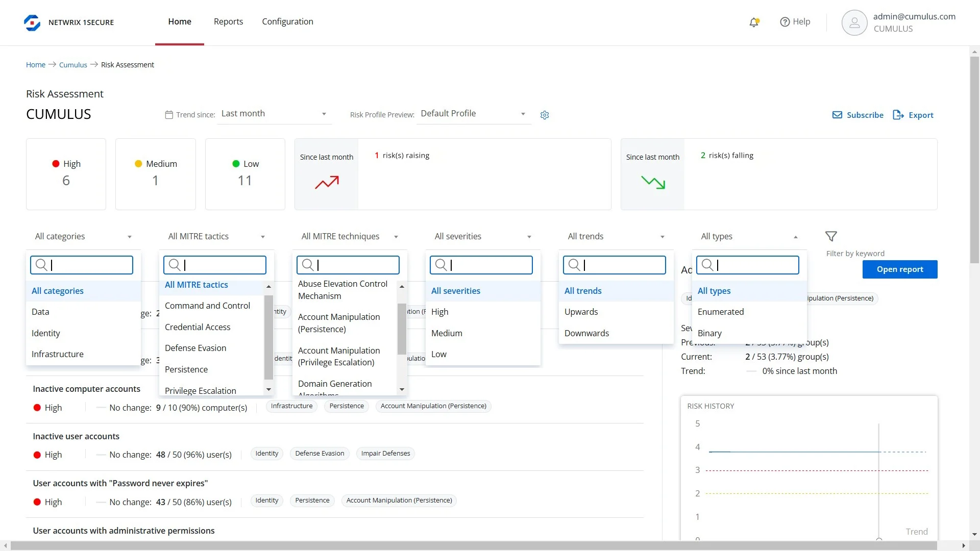980x551 pixels.
Task: Open the notifications bell
Action: (x=754, y=22)
